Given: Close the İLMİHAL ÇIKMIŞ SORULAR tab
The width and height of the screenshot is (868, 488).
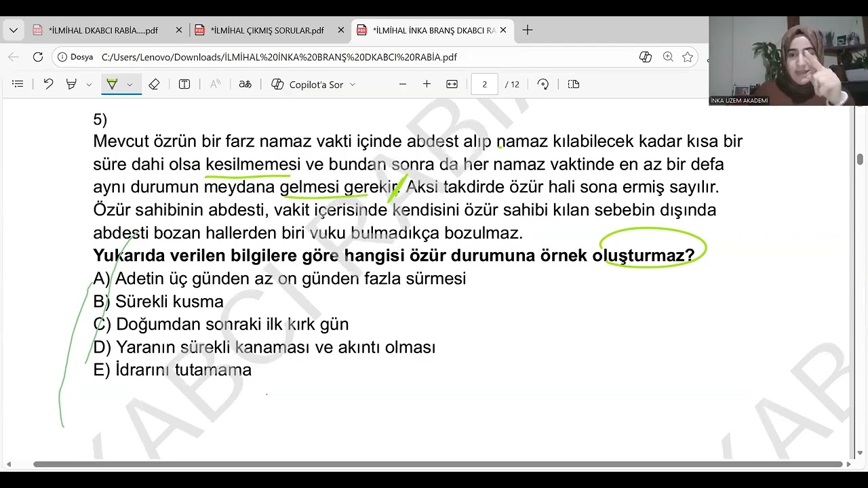Looking at the screenshot, I should click(341, 30).
